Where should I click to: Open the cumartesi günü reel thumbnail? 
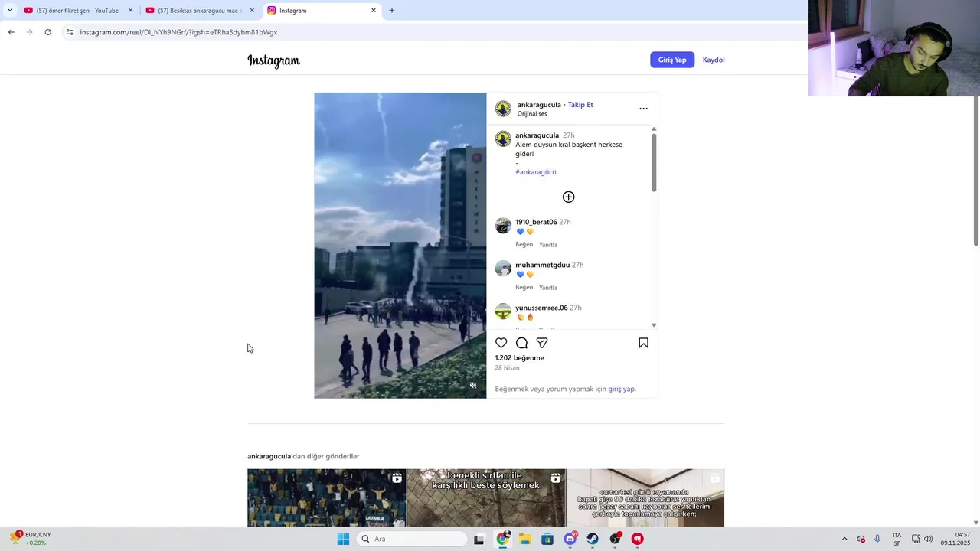click(645, 497)
